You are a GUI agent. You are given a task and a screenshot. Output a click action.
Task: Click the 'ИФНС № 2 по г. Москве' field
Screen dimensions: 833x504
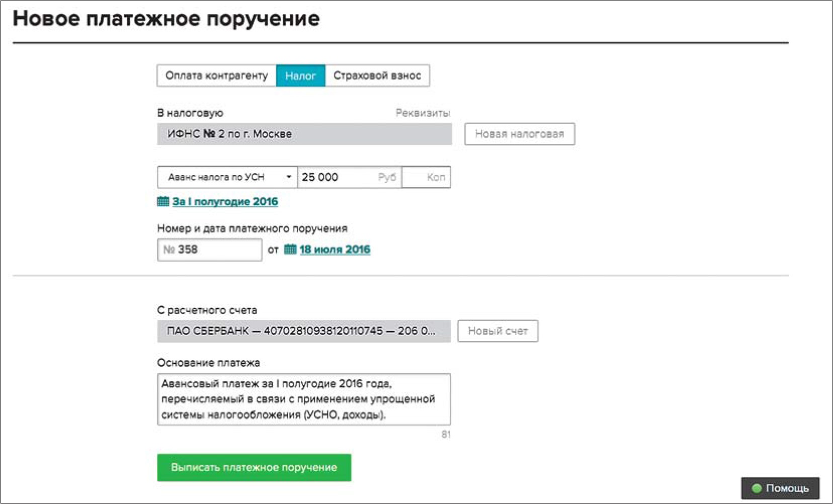point(304,134)
